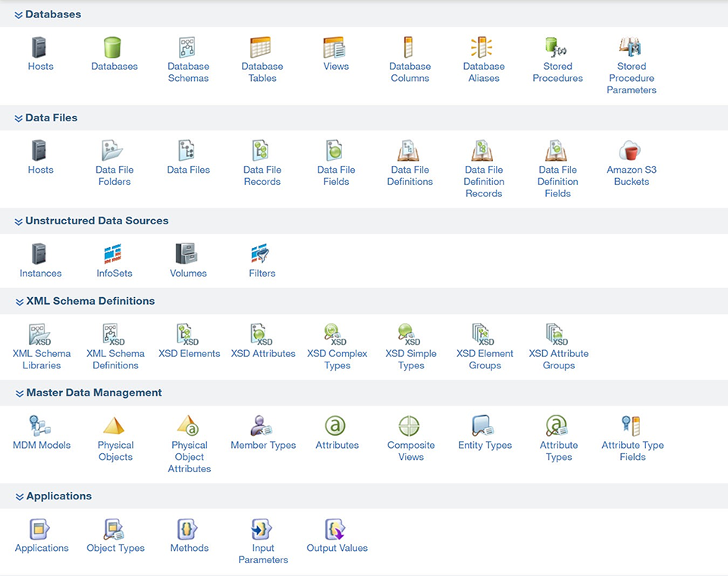Open the Database Tables icon
728x576 pixels.
(x=260, y=47)
